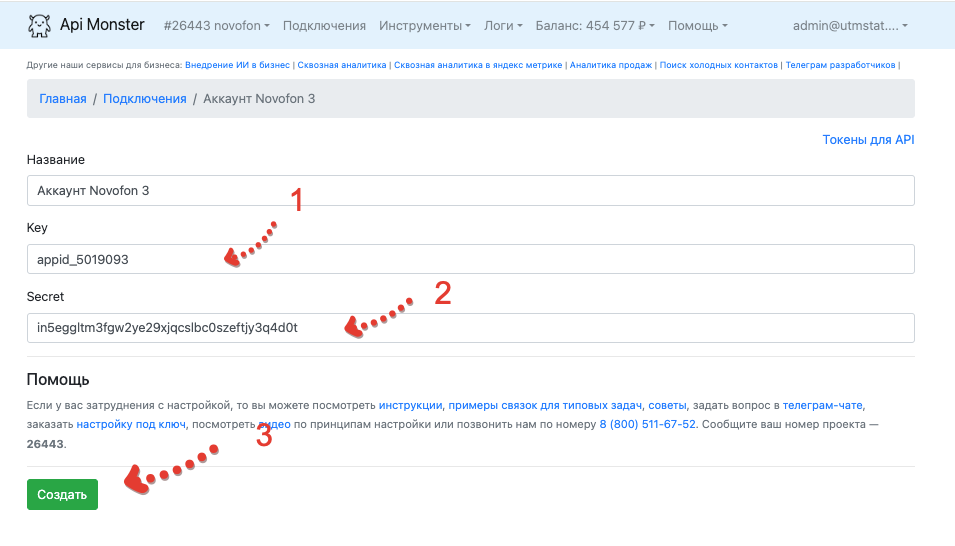Focus the Название input field

[471, 191]
